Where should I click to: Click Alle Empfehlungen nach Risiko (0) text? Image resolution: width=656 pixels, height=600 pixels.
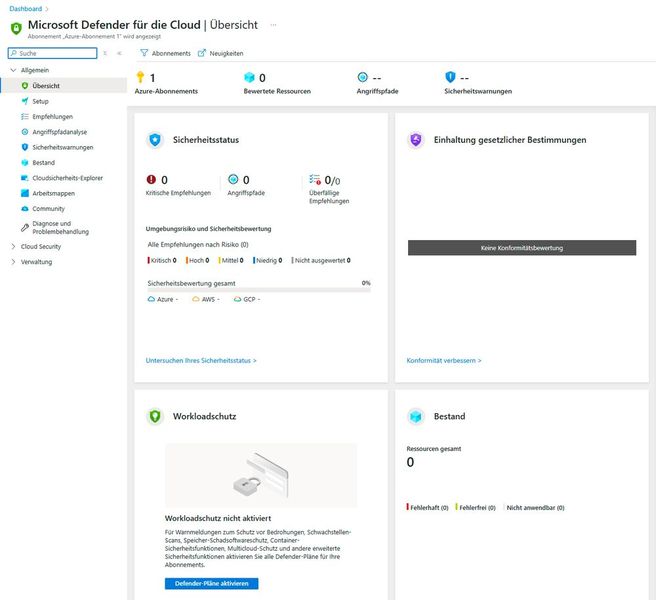coord(198,244)
